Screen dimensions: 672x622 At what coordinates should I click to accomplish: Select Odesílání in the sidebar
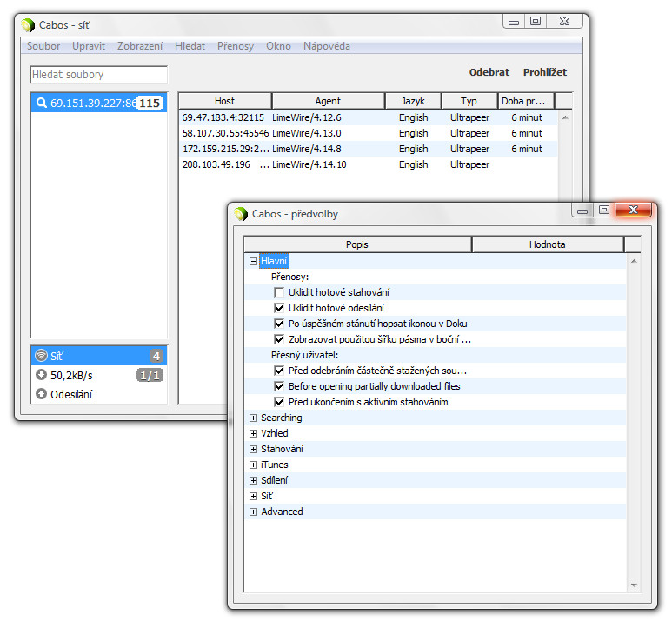[98, 394]
